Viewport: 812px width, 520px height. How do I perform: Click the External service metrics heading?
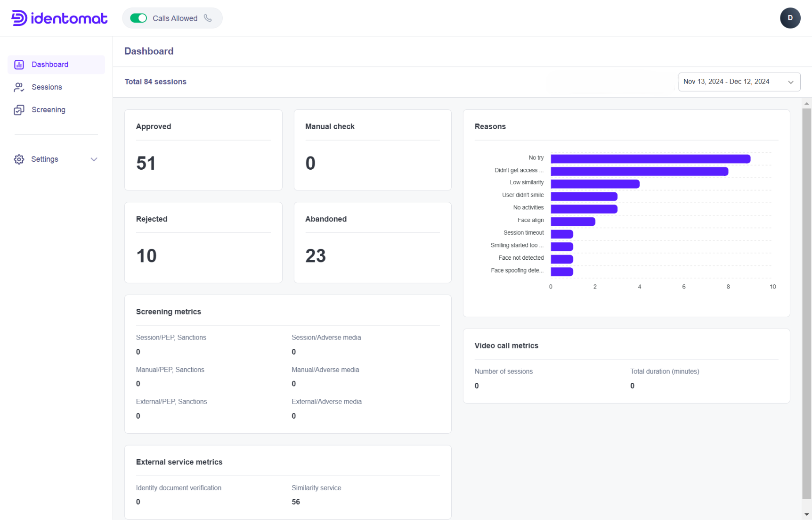pyautogui.click(x=179, y=462)
